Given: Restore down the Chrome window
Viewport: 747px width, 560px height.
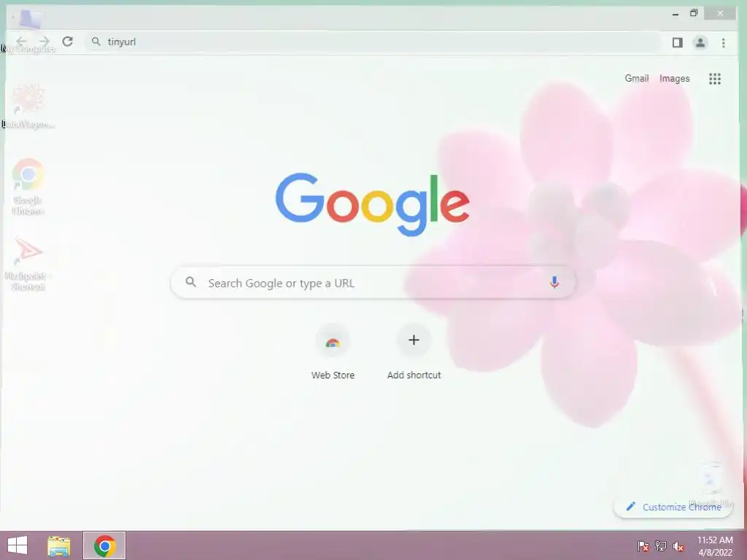Looking at the screenshot, I should (x=694, y=13).
